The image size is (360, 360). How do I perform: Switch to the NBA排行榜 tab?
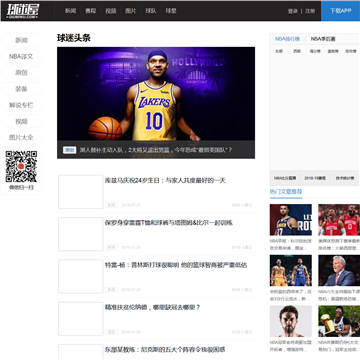287,39
